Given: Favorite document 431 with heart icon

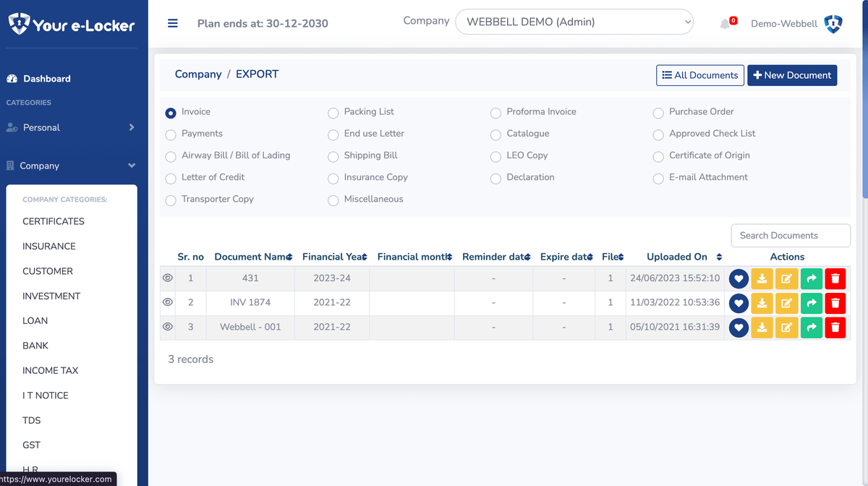Looking at the screenshot, I should pos(738,278).
